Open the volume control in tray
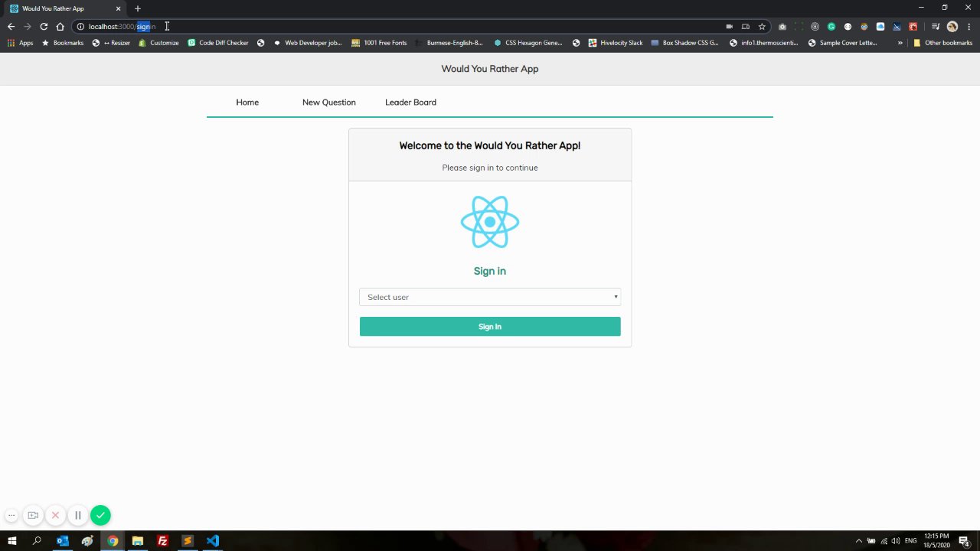Viewport: 980px width, 551px height. point(896,541)
